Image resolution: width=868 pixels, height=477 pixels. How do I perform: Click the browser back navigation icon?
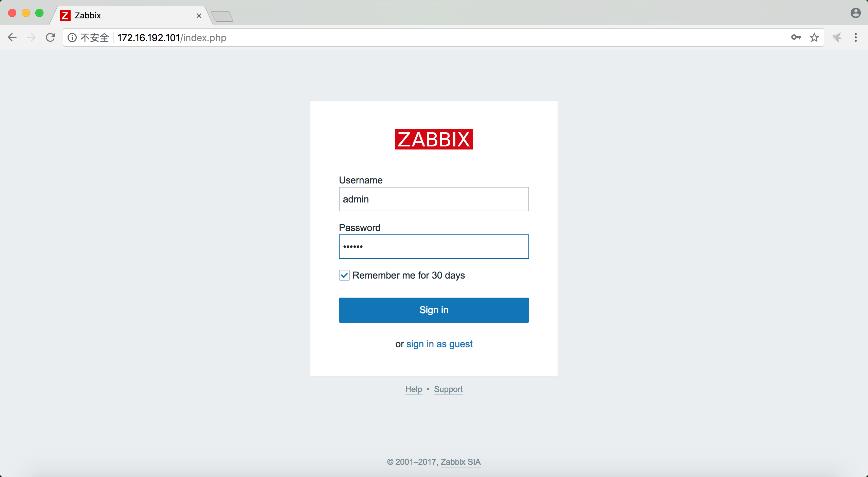tap(12, 38)
